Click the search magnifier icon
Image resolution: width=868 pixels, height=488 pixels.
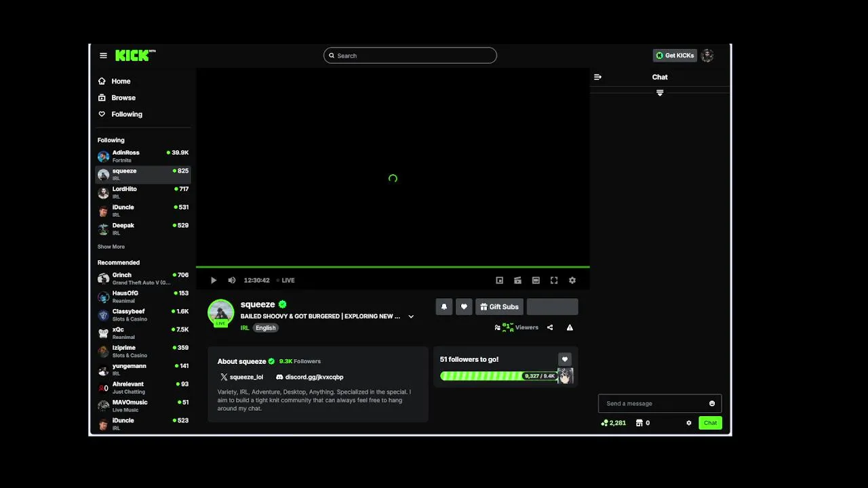coord(332,56)
